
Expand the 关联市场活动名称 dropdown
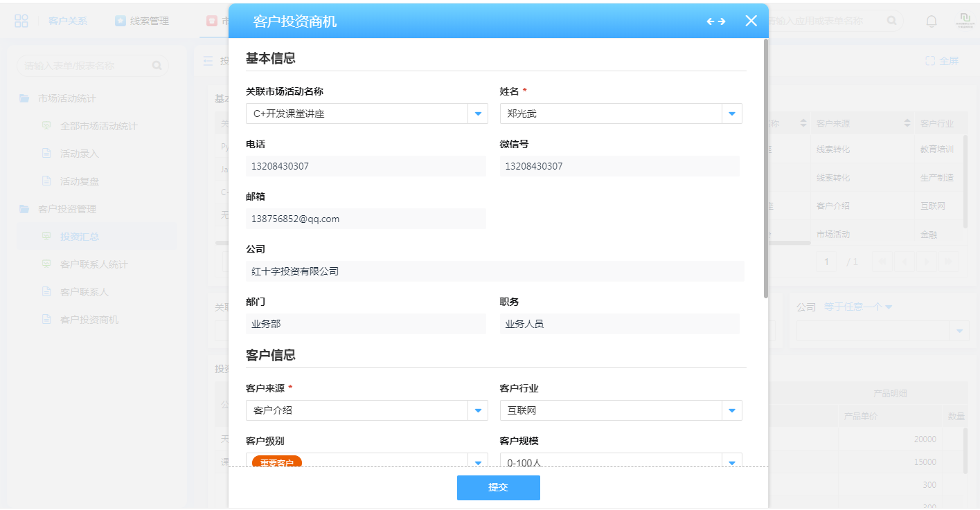(x=478, y=113)
